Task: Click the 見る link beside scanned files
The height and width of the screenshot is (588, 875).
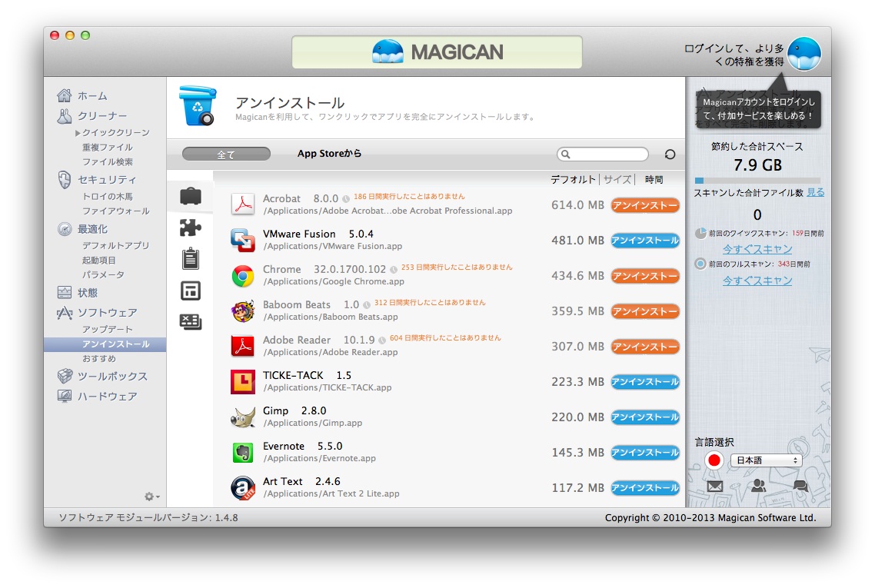Action: (815, 192)
